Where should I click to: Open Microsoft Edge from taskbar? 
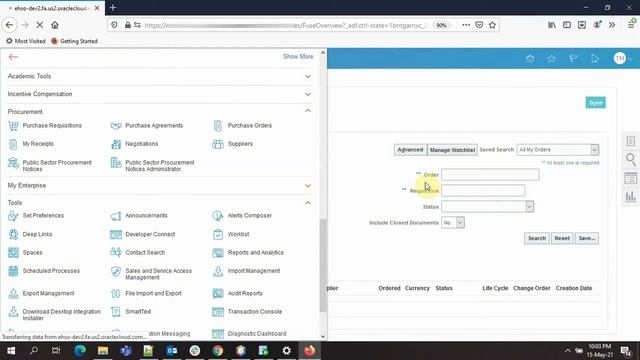coord(80,351)
